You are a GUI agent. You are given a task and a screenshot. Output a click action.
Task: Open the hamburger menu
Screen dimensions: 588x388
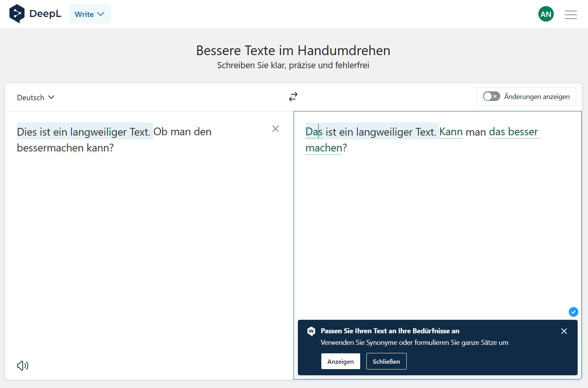[x=570, y=15]
